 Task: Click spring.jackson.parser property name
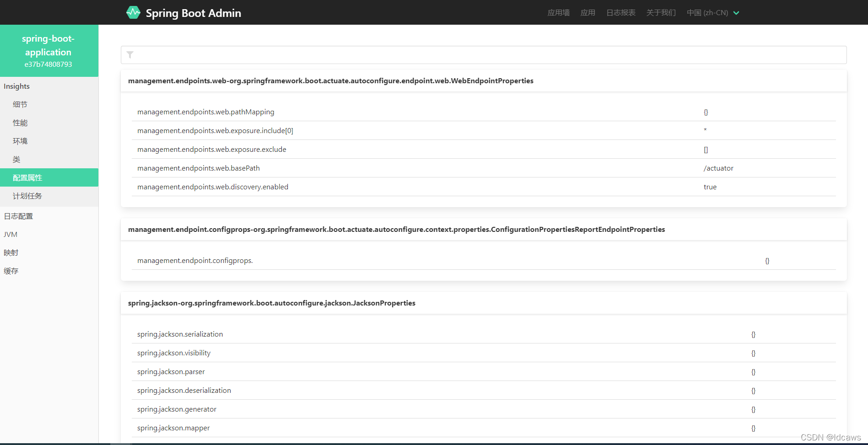point(171,372)
